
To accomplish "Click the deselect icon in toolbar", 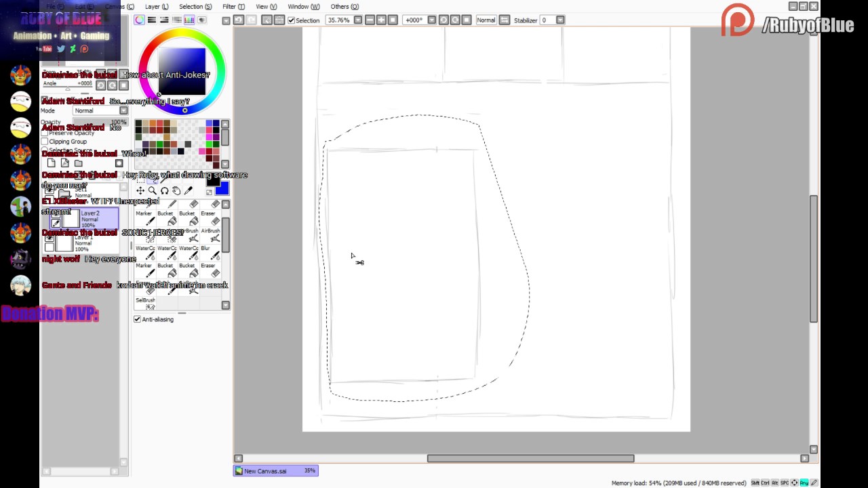I will pos(267,20).
